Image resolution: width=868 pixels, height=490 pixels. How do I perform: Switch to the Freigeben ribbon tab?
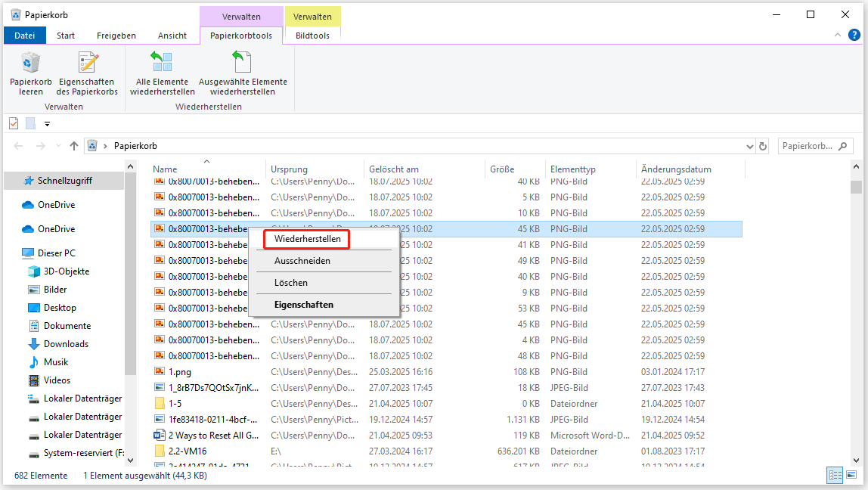116,36
